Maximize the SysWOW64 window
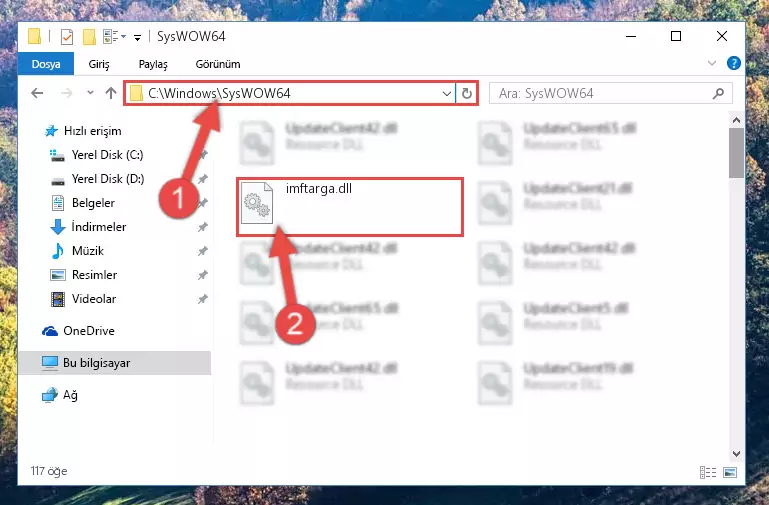 (676, 36)
